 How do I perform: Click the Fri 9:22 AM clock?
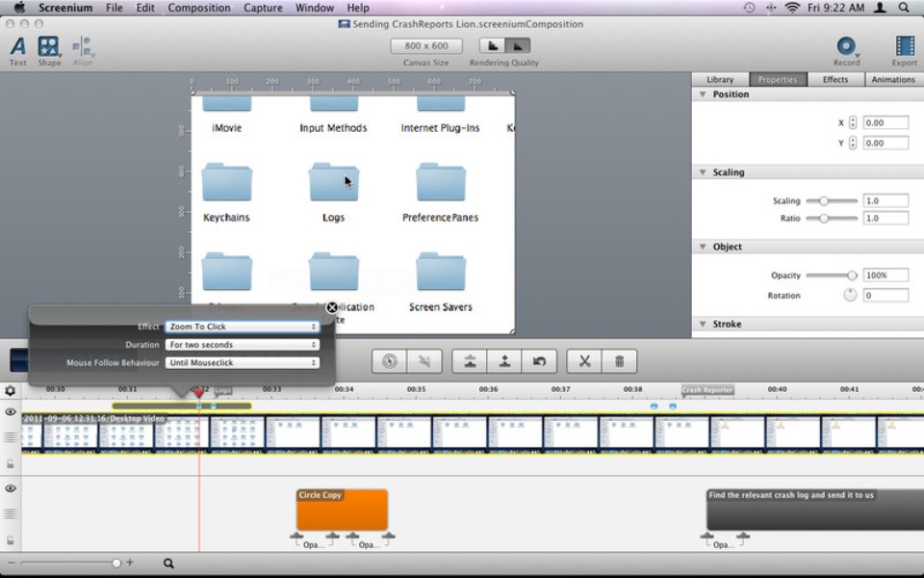(x=835, y=8)
